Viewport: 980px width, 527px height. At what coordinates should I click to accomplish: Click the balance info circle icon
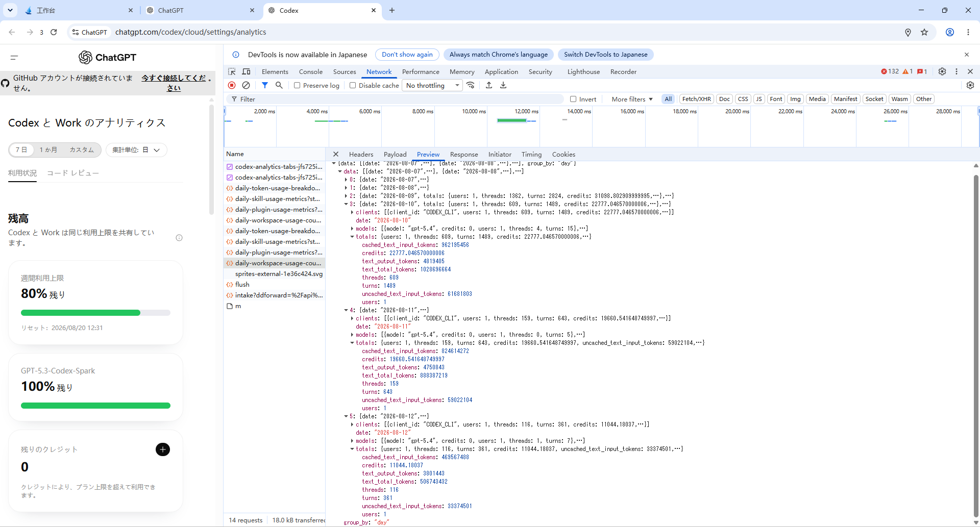coord(179,238)
